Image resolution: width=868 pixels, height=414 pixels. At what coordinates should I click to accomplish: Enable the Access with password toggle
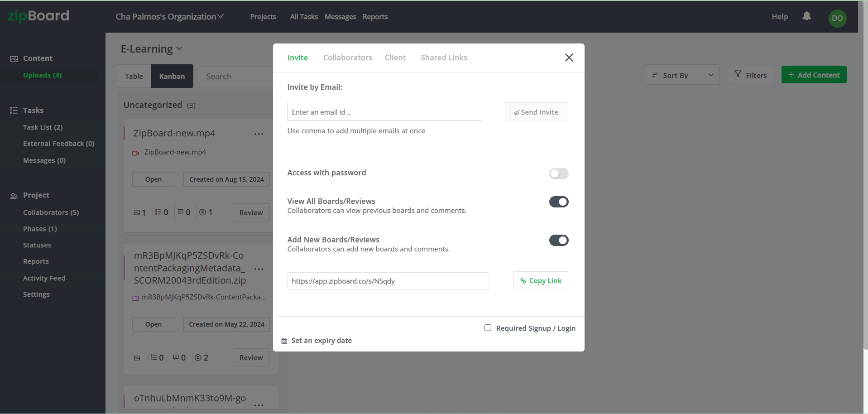[x=558, y=173]
